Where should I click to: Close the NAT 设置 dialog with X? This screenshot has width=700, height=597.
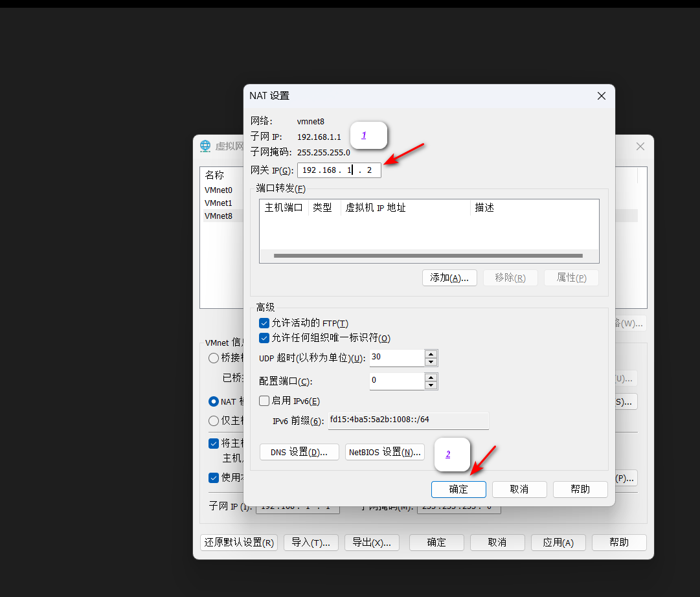(601, 96)
